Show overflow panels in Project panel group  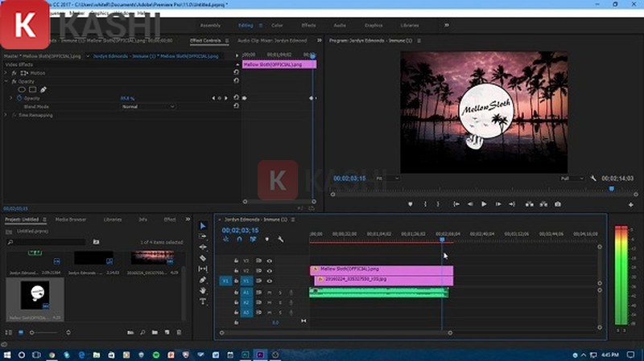[x=188, y=219]
